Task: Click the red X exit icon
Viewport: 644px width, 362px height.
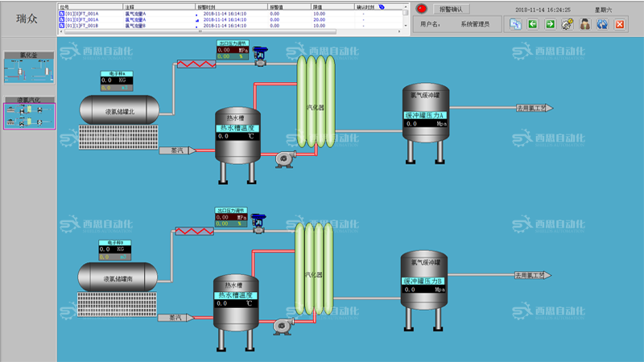Action: pos(620,24)
